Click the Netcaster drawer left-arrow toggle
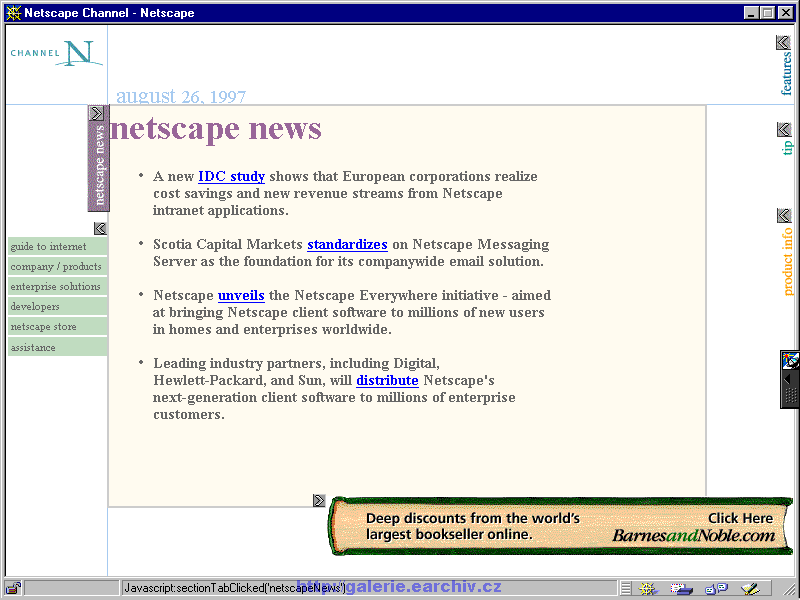This screenshot has height=600, width=800. point(788,379)
